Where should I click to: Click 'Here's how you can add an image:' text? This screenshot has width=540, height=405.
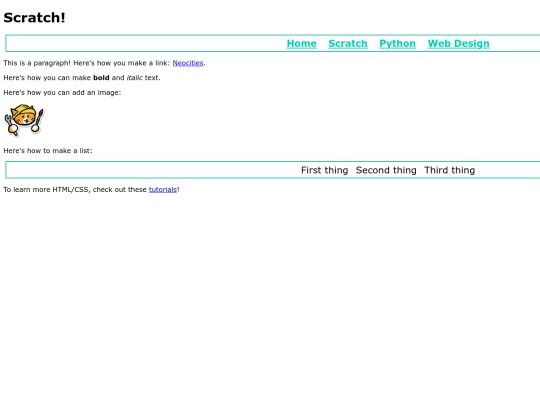(62, 93)
